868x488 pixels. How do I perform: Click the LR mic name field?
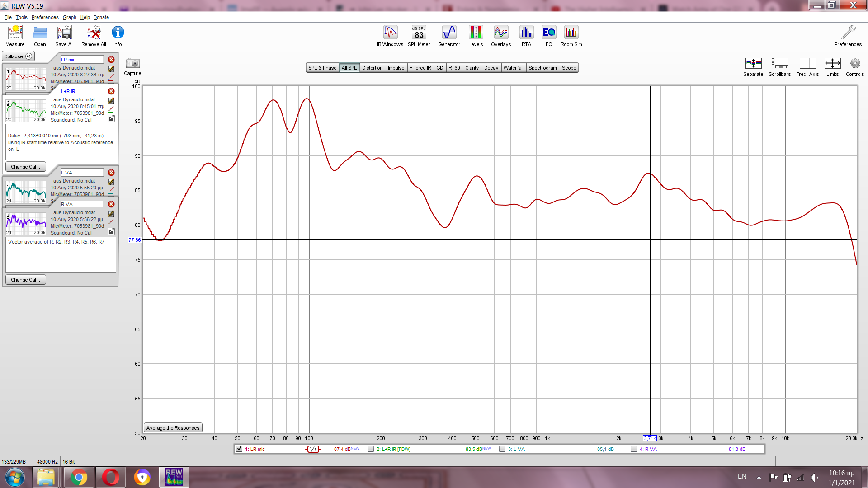point(82,60)
